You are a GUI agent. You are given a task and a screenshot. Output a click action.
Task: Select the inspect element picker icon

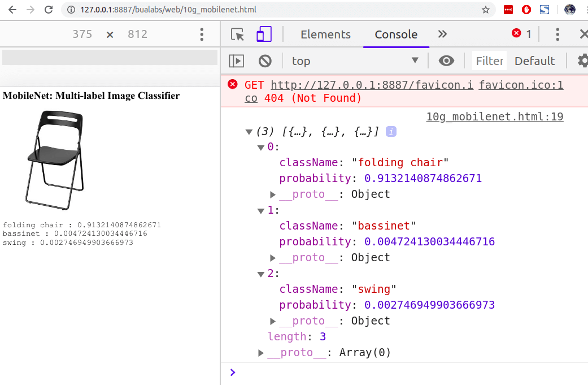pyautogui.click(x=237, y=34)
